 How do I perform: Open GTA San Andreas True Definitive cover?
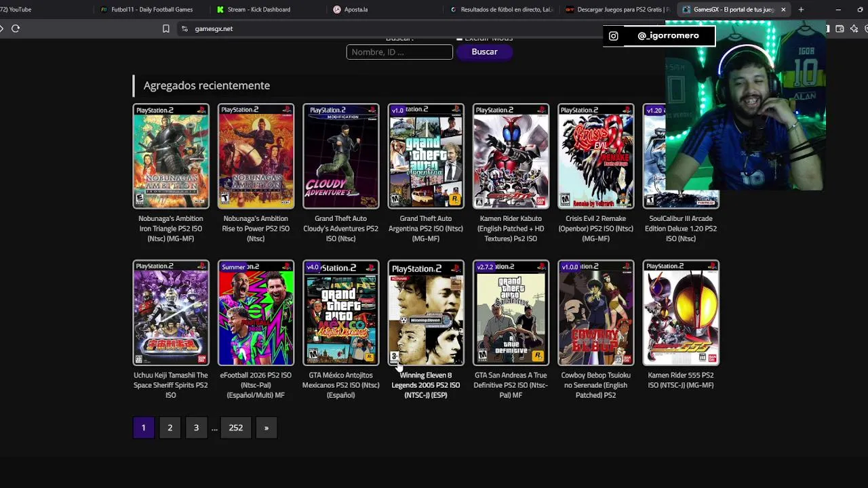511,313
